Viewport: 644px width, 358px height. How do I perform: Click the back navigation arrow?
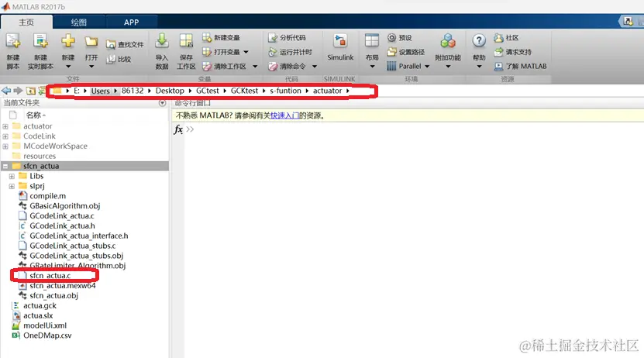(6, 91)
